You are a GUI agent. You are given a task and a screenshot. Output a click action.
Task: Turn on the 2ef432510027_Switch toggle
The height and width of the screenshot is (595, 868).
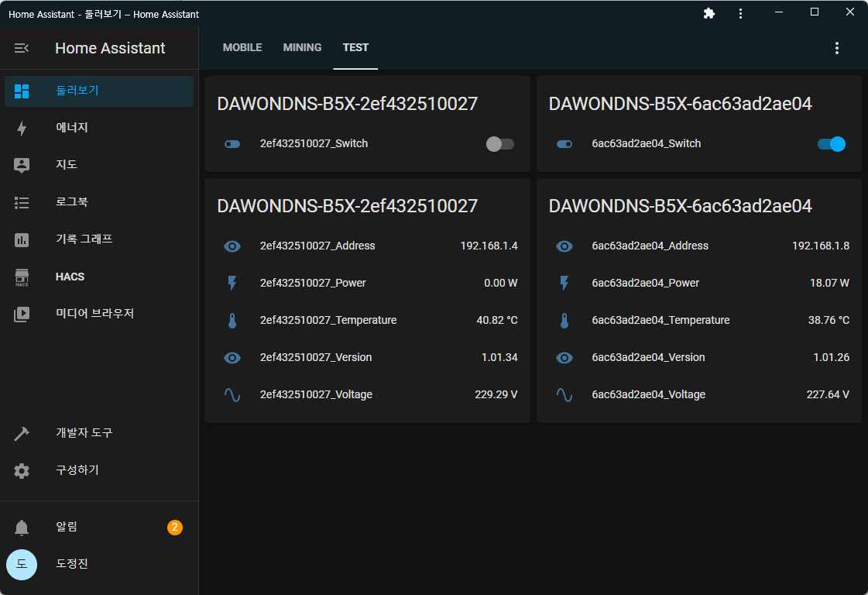point(500,144)
